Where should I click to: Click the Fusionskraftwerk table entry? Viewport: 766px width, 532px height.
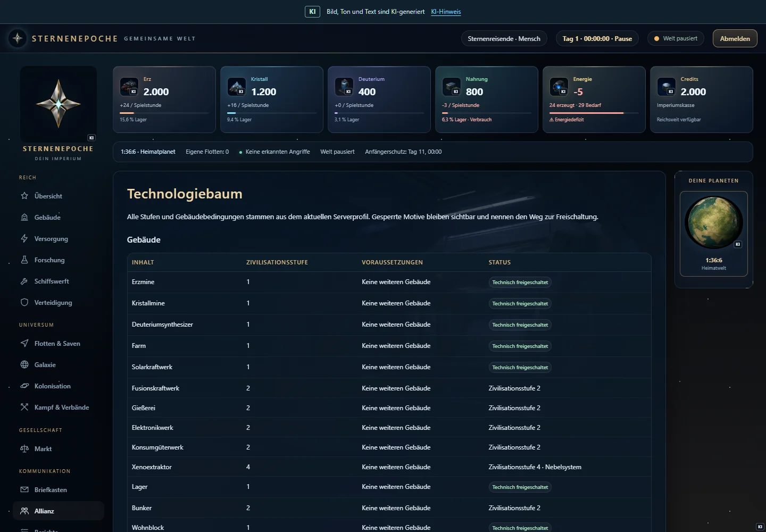[155, 388]
